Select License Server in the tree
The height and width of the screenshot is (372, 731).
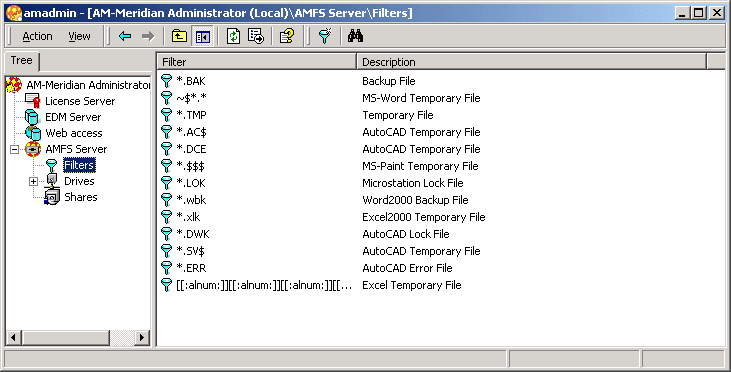[x=80, y=101]
